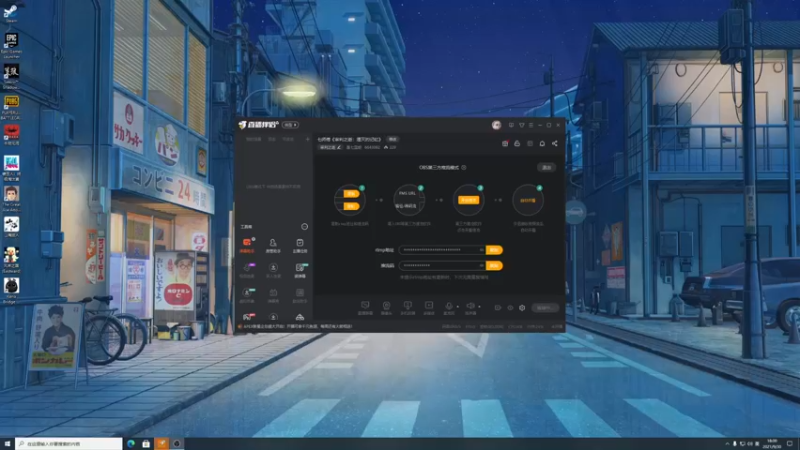800x450 pixels.
Task: Open the PUBG Battlegrounds desktop shortcut
Action: 11,106
